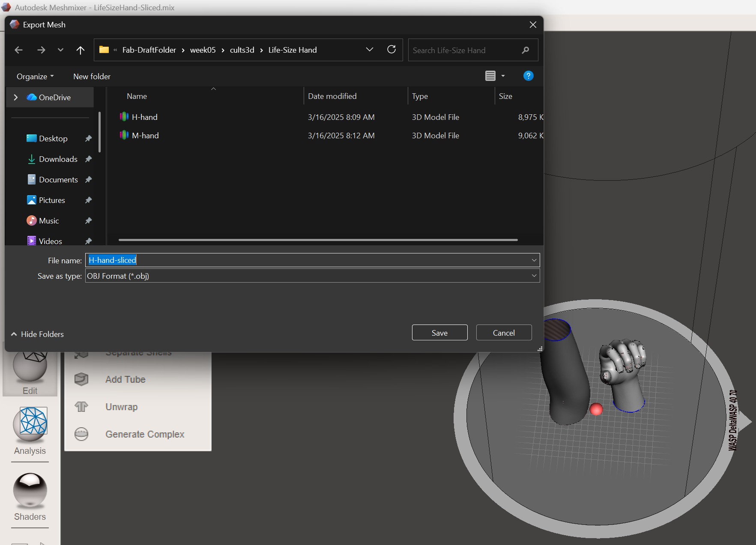Screen dimensions: 756x545
Task: Sort files by Size column
Action: pyautogui.click(x=505, y=96)
